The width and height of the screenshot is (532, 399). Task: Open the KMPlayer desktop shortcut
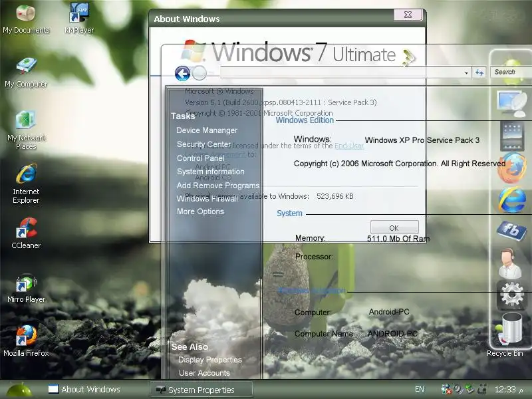(79, 19)
